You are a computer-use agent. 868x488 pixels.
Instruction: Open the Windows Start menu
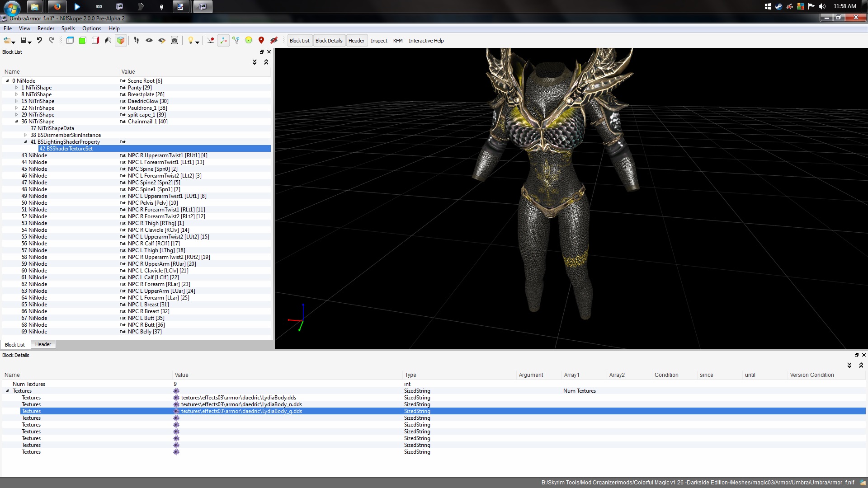point(12,8)
